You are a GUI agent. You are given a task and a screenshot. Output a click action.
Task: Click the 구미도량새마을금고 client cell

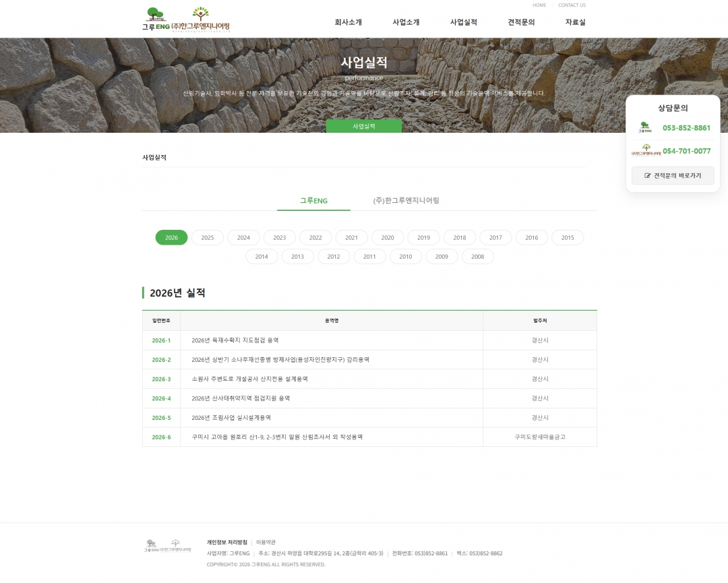(540, 437)
